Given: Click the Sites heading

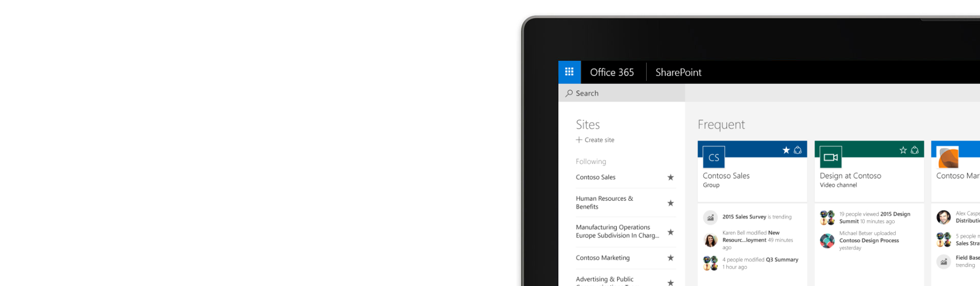Looking at the screenshot, I should pyautogui.click(x=587, y=125).
